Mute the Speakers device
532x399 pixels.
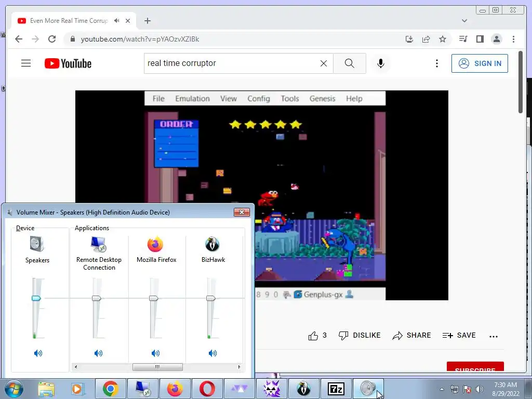pos(38,353)
